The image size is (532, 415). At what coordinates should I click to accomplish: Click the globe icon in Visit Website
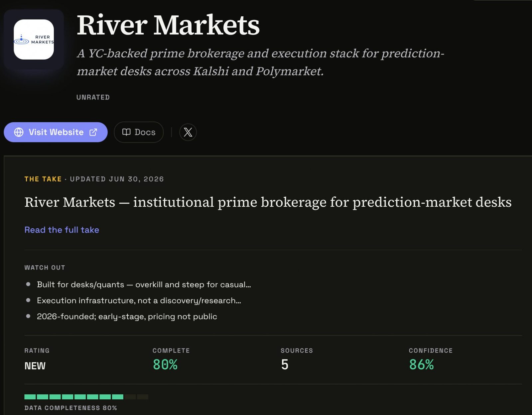(x=19, y=132)
